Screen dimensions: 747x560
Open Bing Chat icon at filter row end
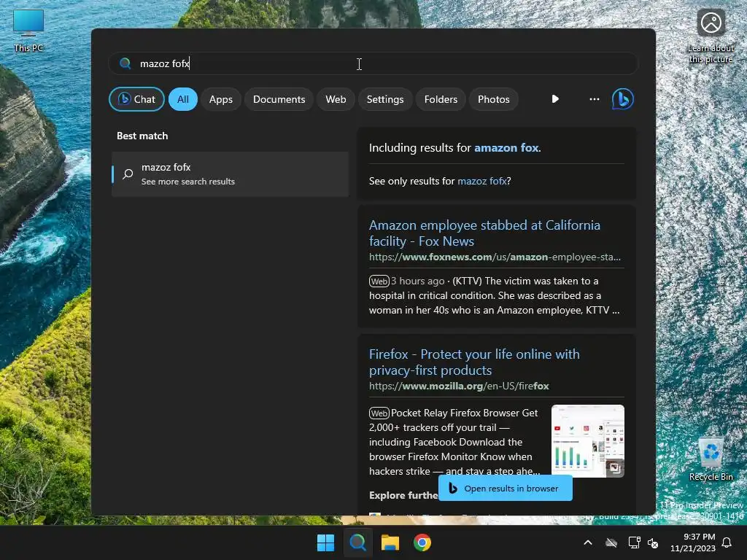coord(623,99)
